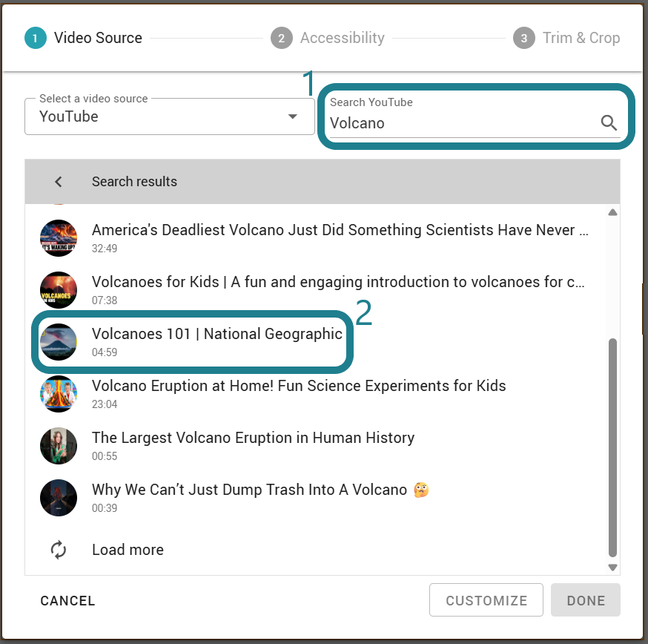Go to step 1 Video Source

[x=84, y=38]
